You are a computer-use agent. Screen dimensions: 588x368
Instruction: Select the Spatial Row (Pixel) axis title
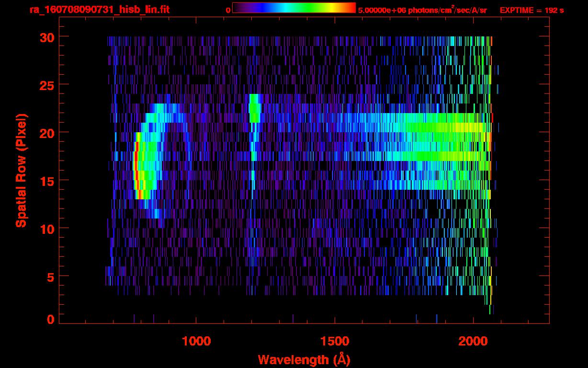click(x=21, y=170)
